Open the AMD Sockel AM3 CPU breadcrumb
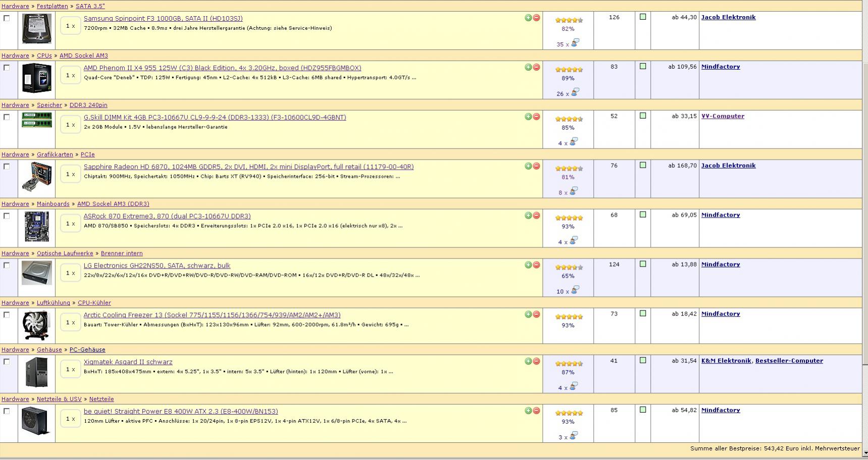 pos(84,56)
